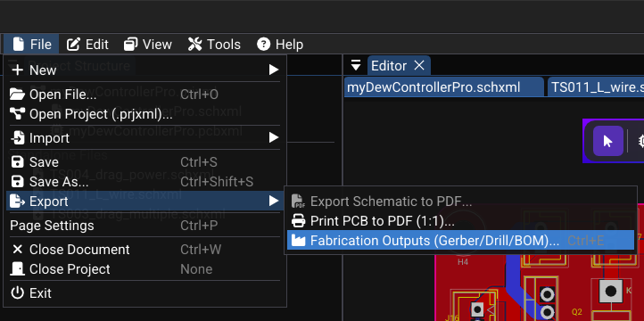
Task: Click the Tools menu wrench icon
Action: (194, 45)
